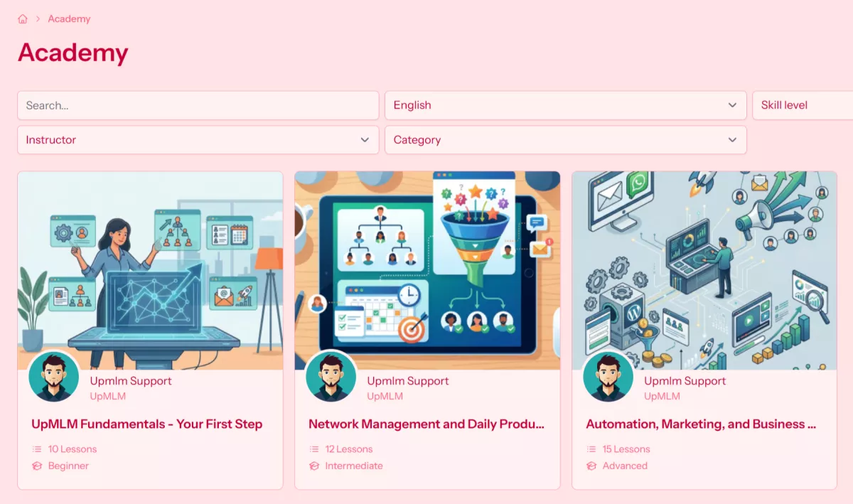Viewport: 853px width, 504px height.
Task: Click instructor avatar on UpMLM Fundamentals card
Action: tap(54, 377)
